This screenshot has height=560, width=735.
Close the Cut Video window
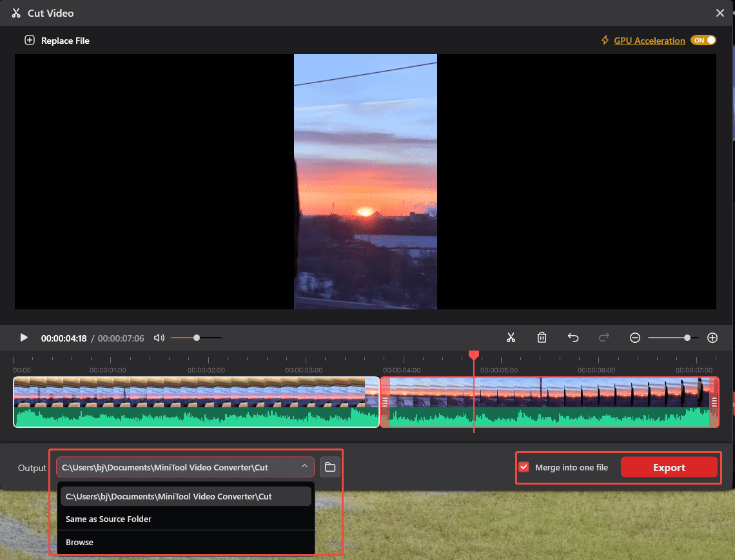point(720,13)
